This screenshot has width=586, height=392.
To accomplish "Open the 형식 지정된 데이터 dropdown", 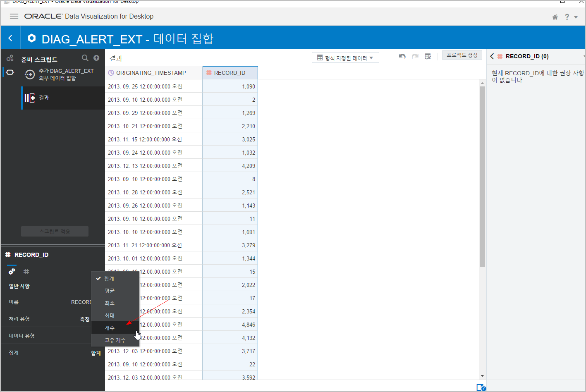I will [345, 58].
